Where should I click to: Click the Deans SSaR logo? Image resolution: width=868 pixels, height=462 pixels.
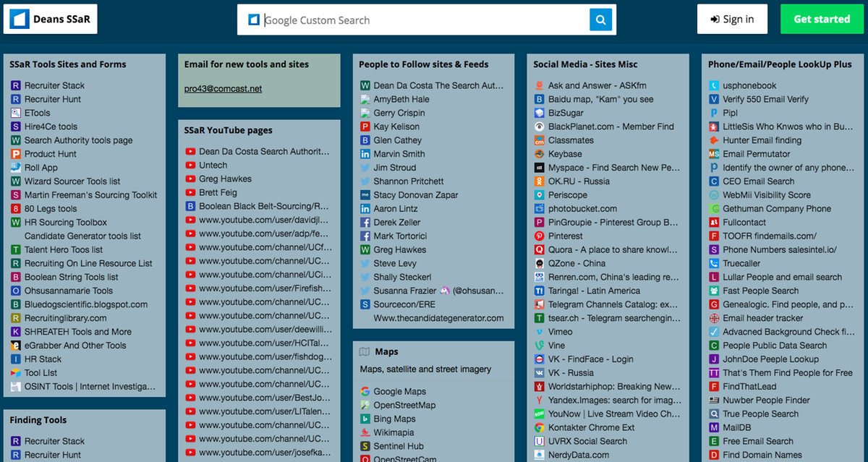click(50, 19)
